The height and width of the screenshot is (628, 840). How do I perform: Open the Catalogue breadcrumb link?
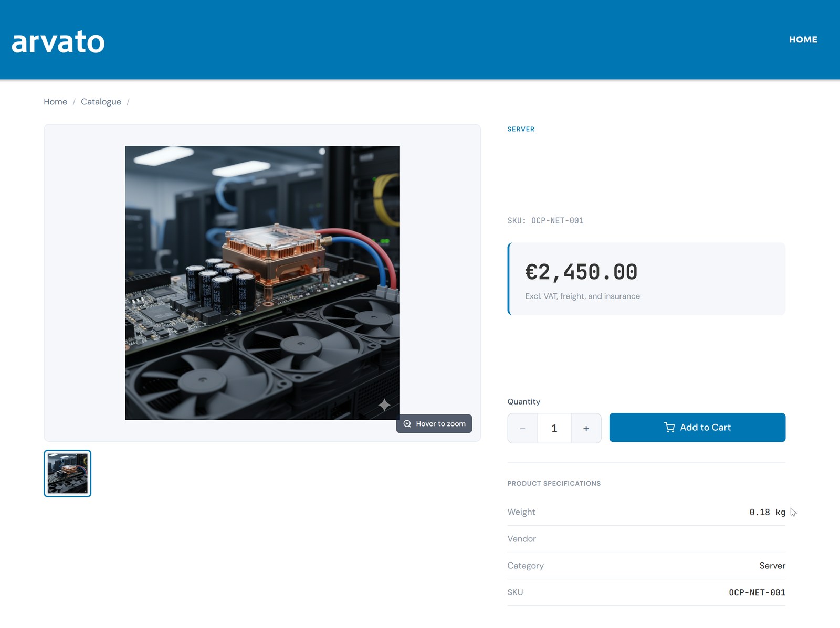[101, 102]
